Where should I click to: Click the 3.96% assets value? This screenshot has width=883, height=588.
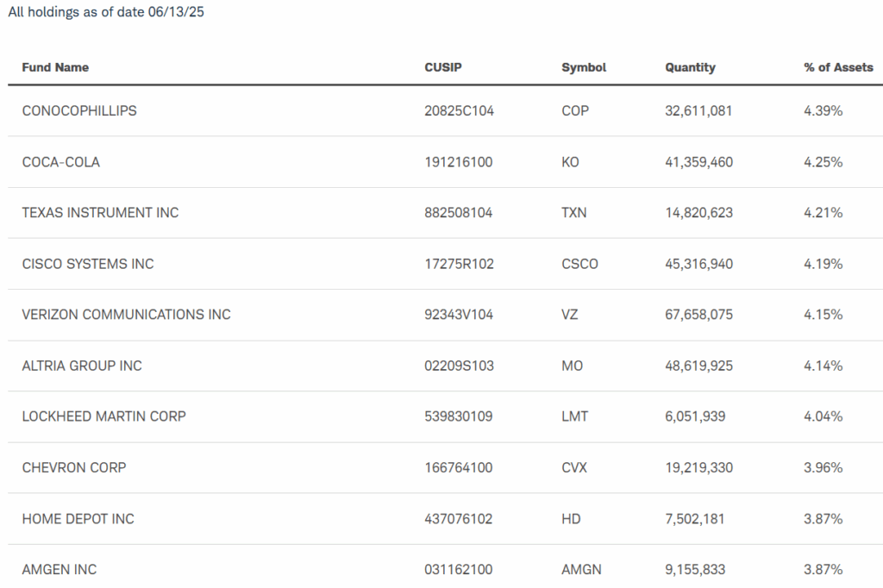click(x=824, y=468)
